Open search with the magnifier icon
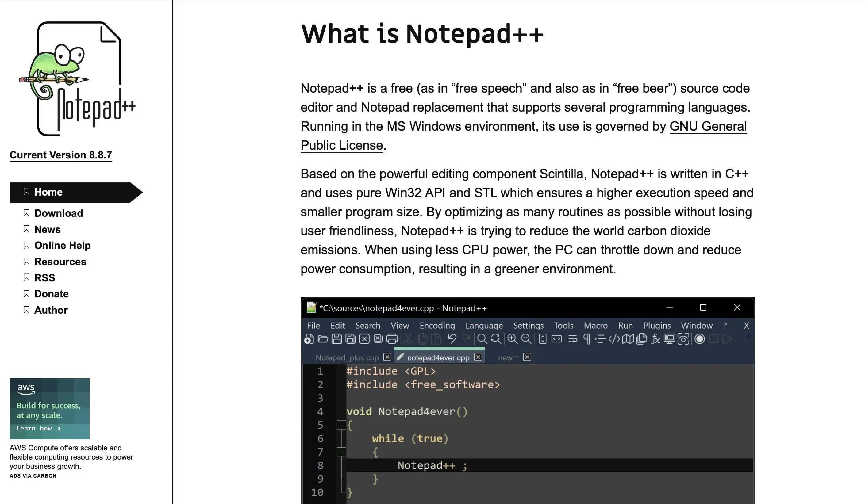The height and width of the screenshot is (504, 865). 482,339
